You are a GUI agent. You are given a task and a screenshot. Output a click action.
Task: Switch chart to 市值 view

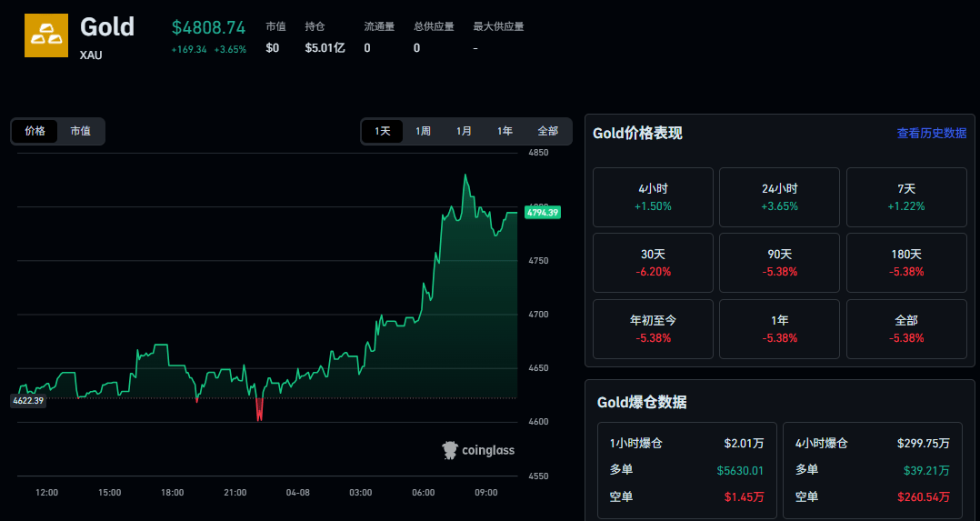coord(81,131)
